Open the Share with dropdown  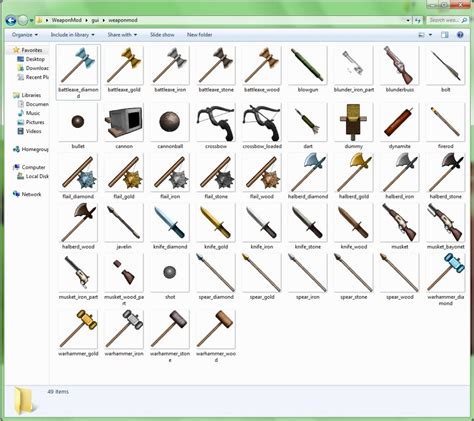(122, 35)
